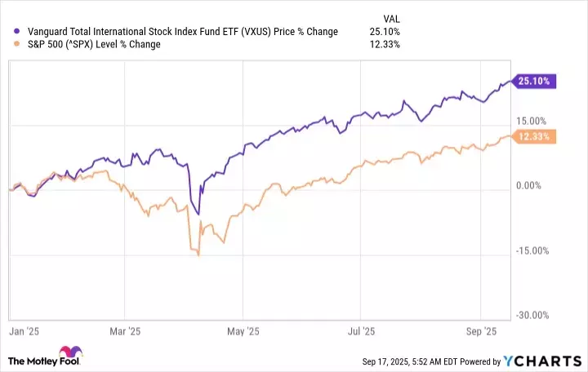Click the VAL column header
588x372 pixels.
(x=390, y=18)
